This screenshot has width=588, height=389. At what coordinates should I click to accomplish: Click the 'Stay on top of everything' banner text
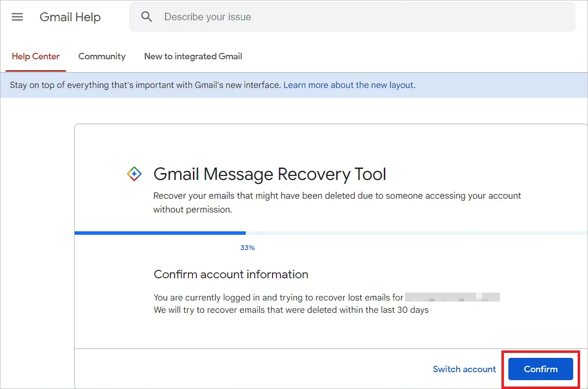pyautogui.click(x=145, y=85)
